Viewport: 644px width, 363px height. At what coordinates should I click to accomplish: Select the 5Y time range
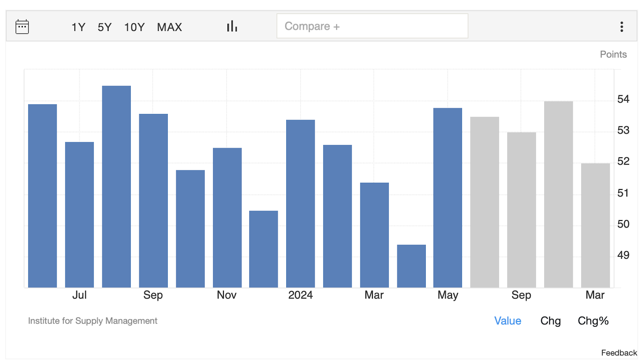105,27
